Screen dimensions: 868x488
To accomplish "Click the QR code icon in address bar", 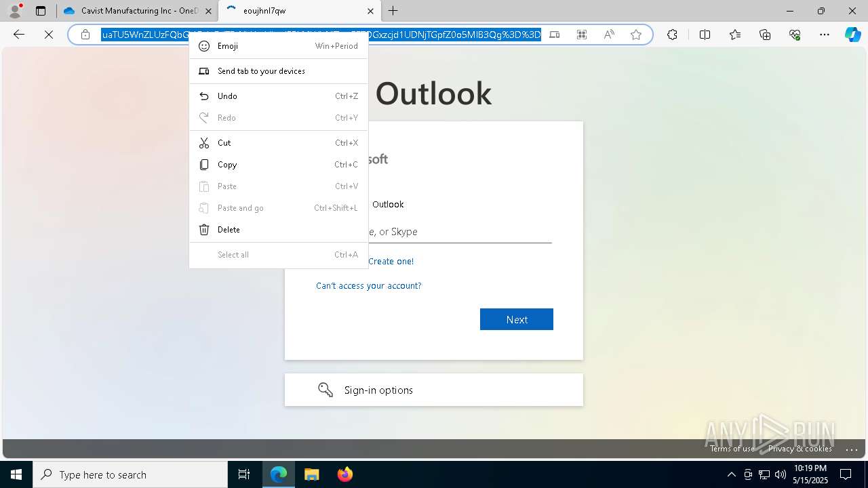I will tap(582, 35).
